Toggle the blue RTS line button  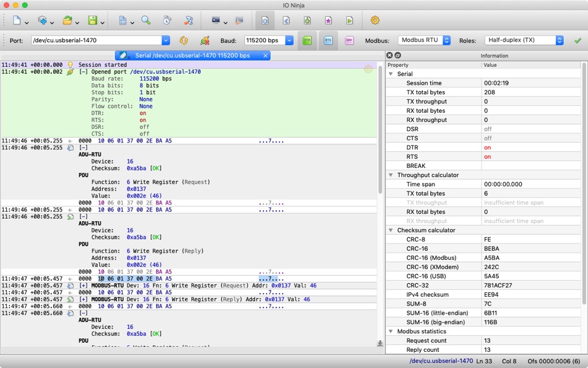tap(328, 40)
